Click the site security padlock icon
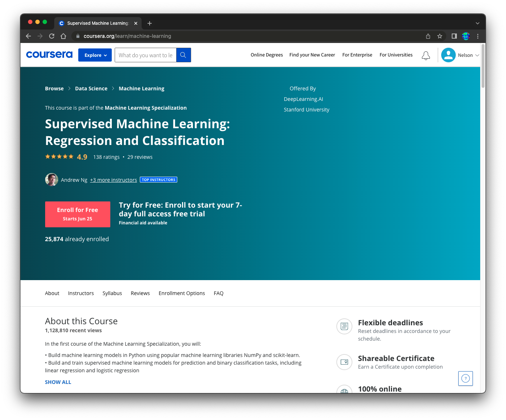506x420 pixels. tap(78, 36)
